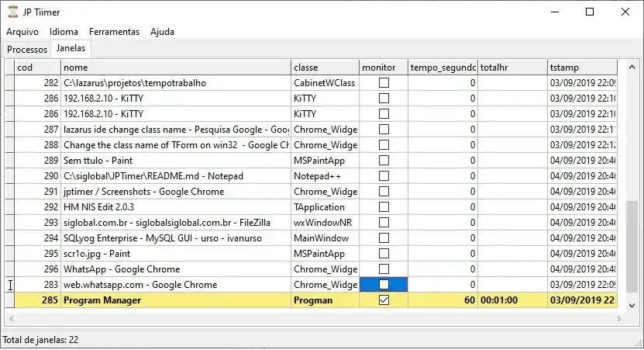644x350 pixels.
Task: Click the 'TApplication' class cell
Action: point(325,207)
